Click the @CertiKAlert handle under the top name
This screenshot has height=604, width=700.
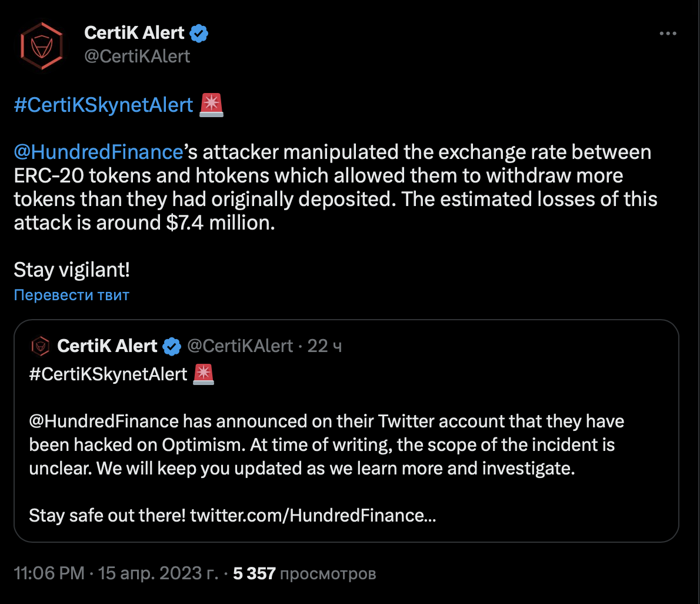(x=137, y=57)
